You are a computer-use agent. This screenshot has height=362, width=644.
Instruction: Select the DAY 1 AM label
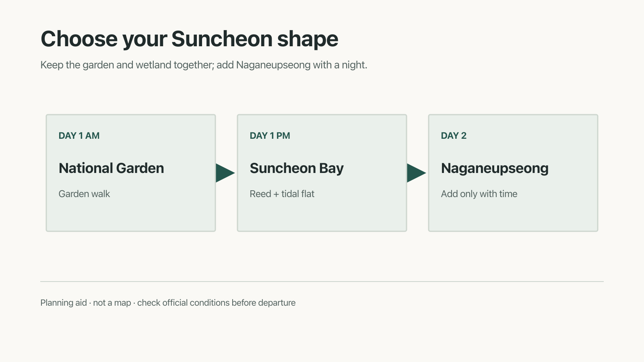point(79,136)
